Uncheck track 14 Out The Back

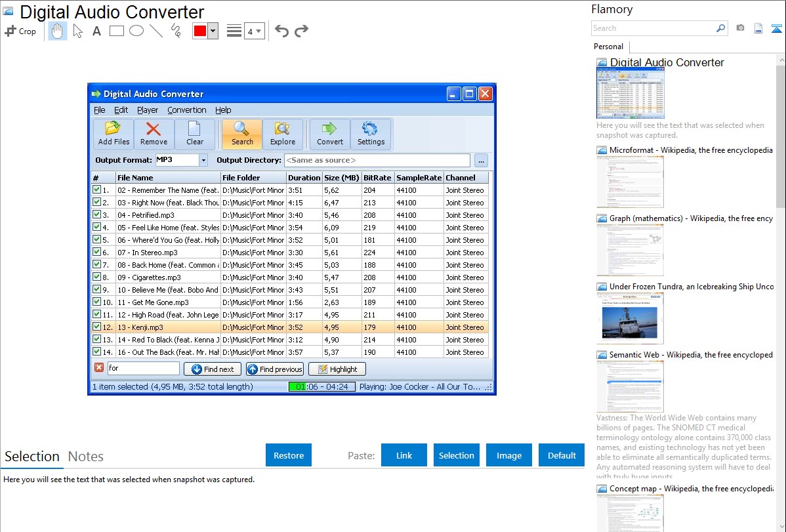(x=96, y=352)
